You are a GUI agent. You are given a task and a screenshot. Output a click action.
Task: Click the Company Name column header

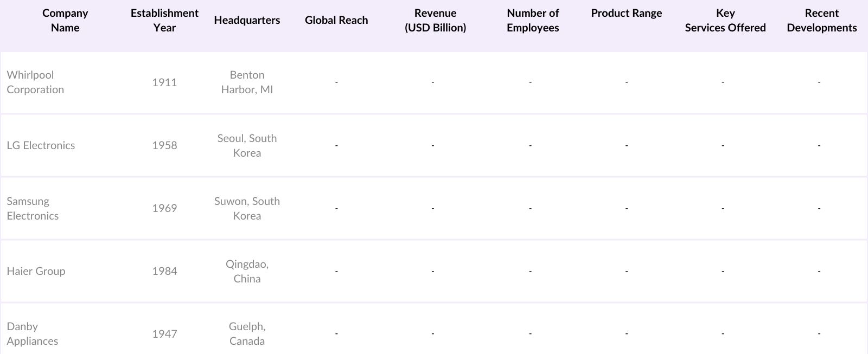[65, 21]
